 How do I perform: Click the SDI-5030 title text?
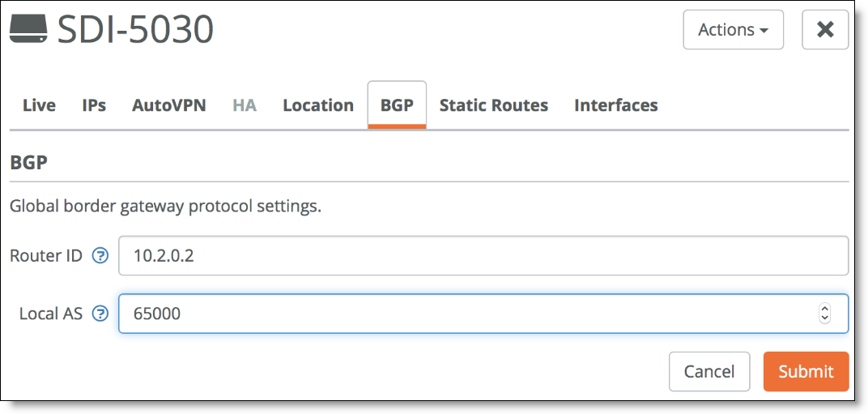pos(136,29)
